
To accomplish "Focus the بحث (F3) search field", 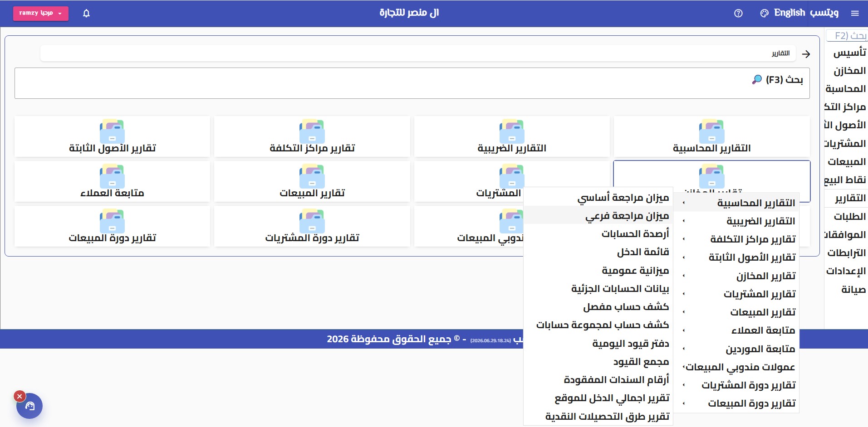I will [x=412, y=83].
